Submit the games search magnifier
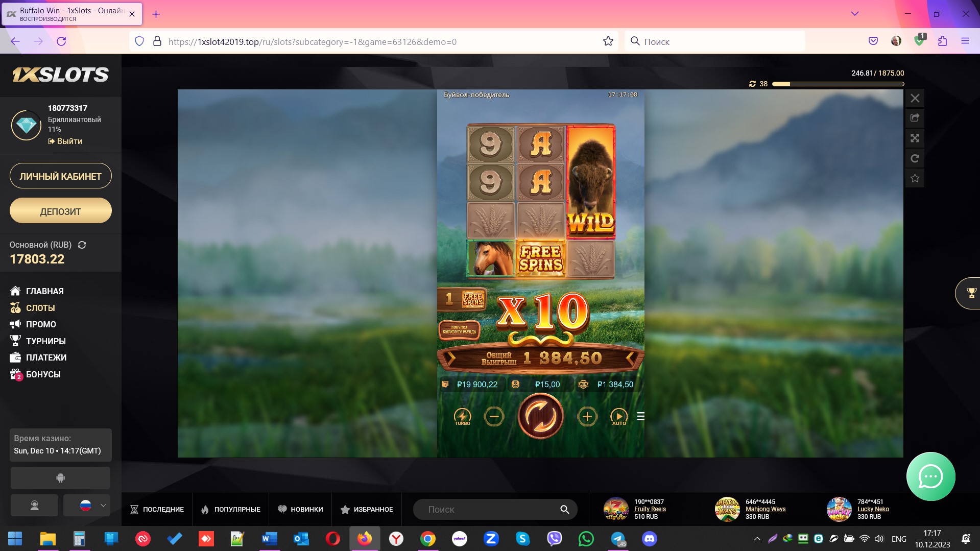Viewport: 980px width, 551px height. (564, 510)
